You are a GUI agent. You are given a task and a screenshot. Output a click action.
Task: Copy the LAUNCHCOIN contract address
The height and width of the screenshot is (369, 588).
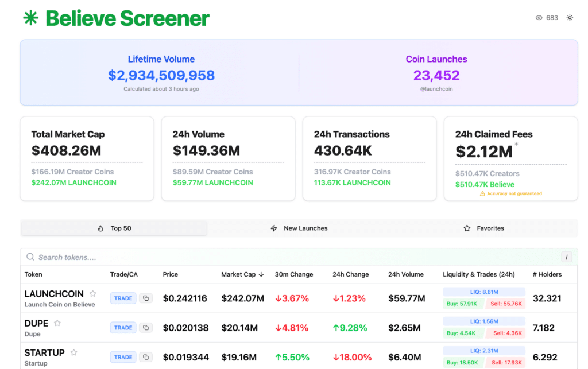146,298
